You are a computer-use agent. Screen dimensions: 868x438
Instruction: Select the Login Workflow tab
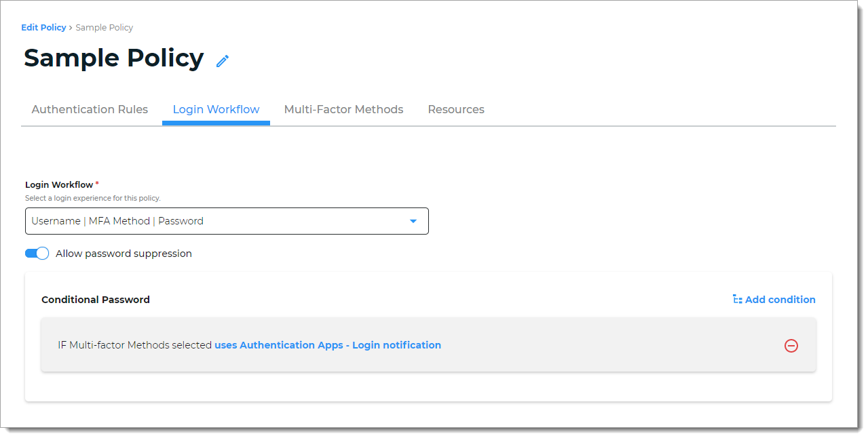tap(216, 110)
